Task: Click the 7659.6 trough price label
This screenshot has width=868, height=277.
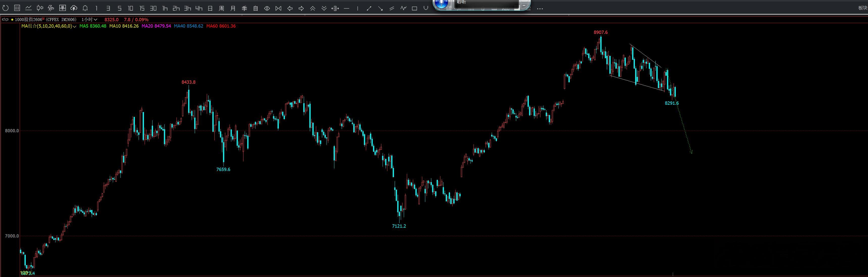Action: [223, 169]
